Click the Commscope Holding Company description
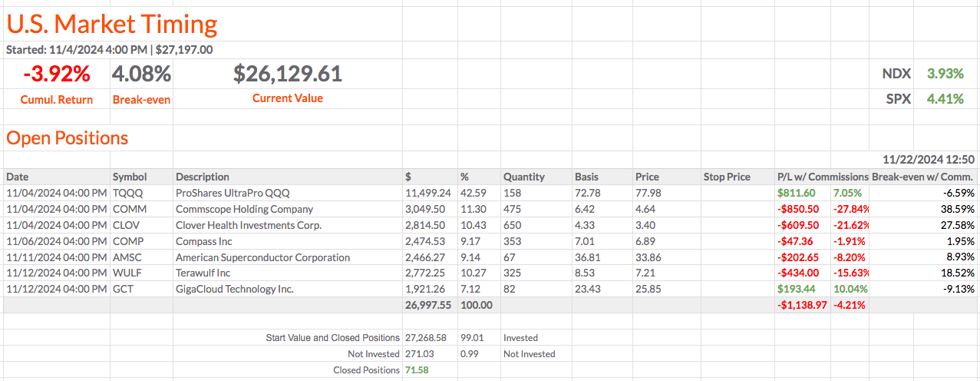980x381 pixels. [244, 209]
